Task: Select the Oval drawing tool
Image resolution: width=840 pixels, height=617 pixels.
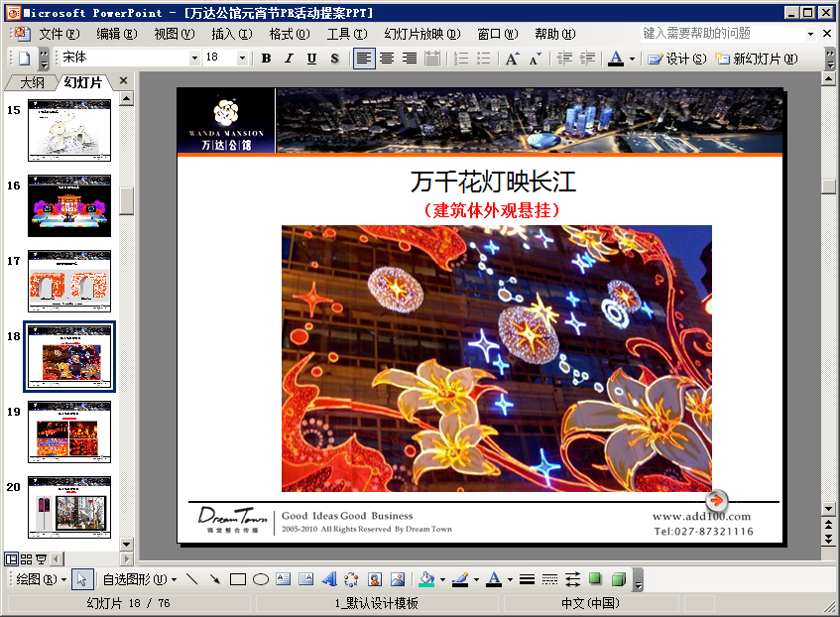Action: (261, 579)
